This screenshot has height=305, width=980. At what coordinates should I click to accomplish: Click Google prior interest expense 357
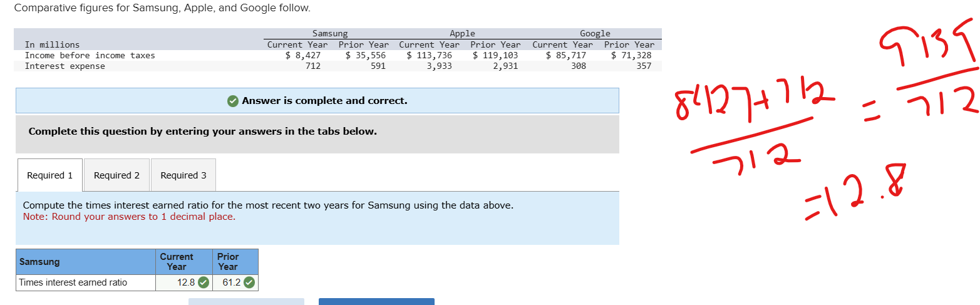[644, 66]
